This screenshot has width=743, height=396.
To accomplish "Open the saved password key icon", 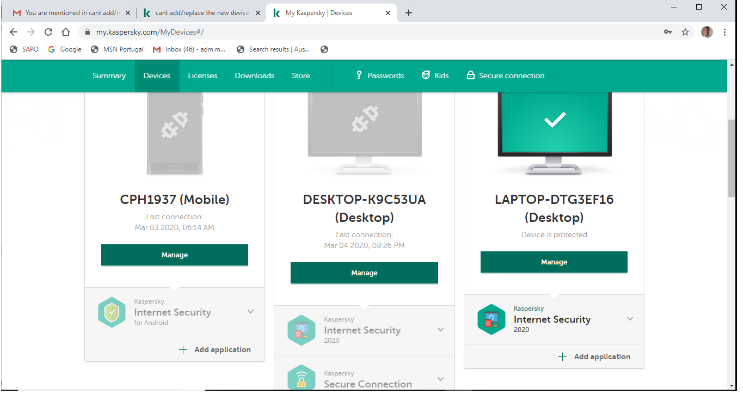I will (668, 32).
